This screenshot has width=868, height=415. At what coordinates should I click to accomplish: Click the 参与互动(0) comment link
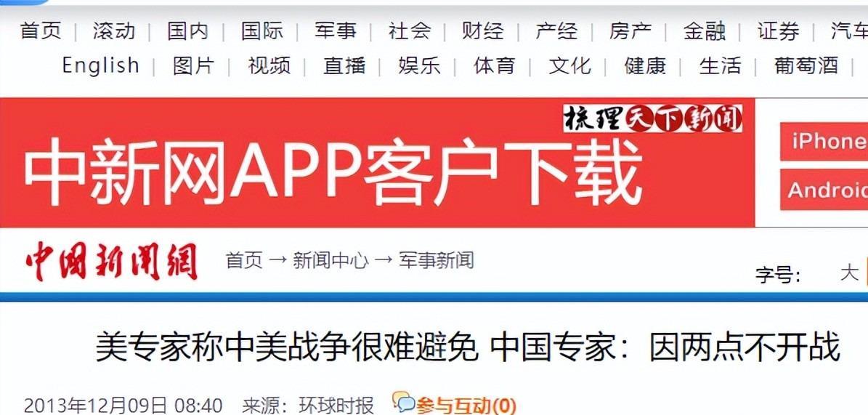point(465,405)
